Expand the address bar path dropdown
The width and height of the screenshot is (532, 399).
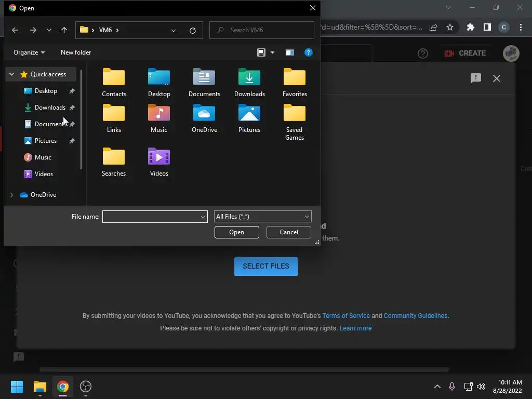click(x=174, y=31)
